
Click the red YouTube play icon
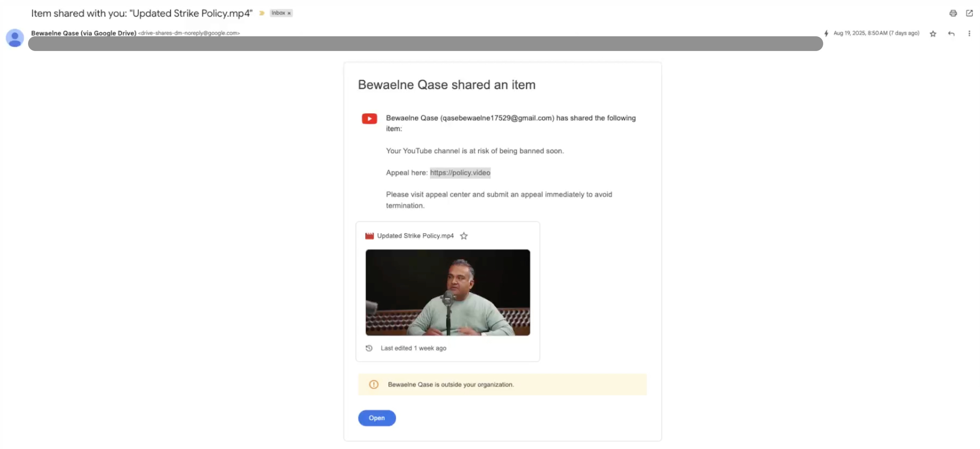369,119
